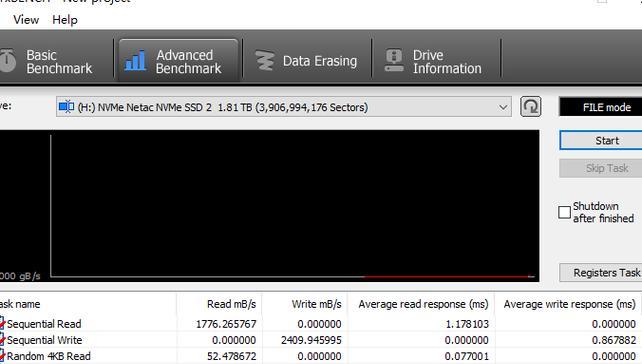This screenshot has width=642, height=364.
Task: Click the Data Erasing zigzag icon
Action: pyautogui.click(x=265, y=61)
